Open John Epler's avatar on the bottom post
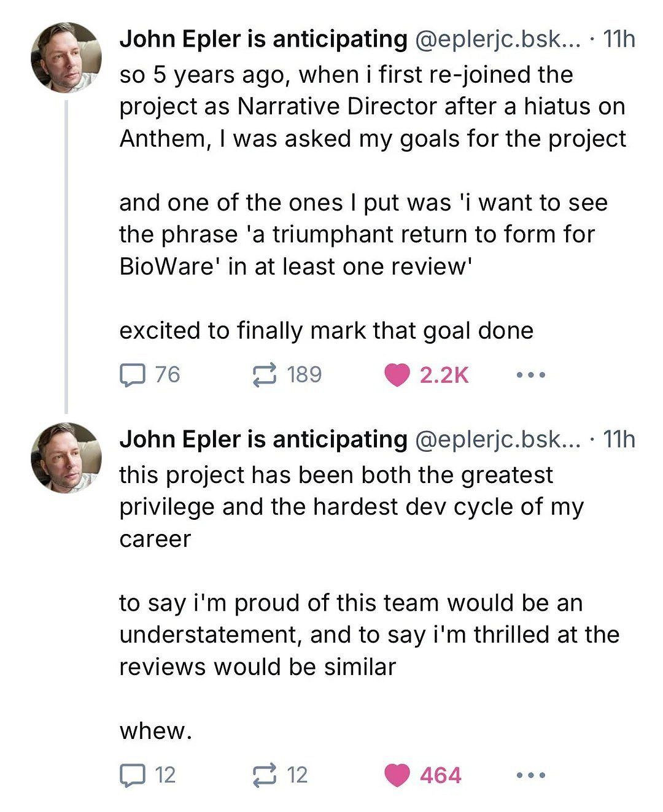 (66, 458)
